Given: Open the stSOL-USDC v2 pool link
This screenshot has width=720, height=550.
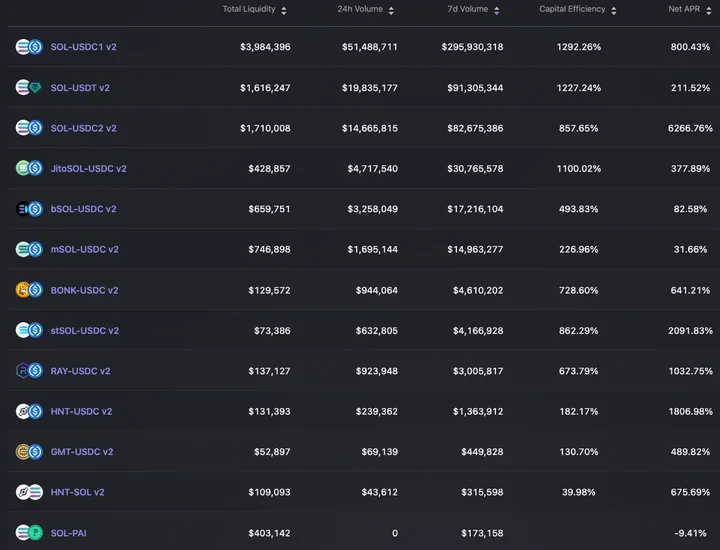Looking at the screenshot, I should (x=84, y=331).
